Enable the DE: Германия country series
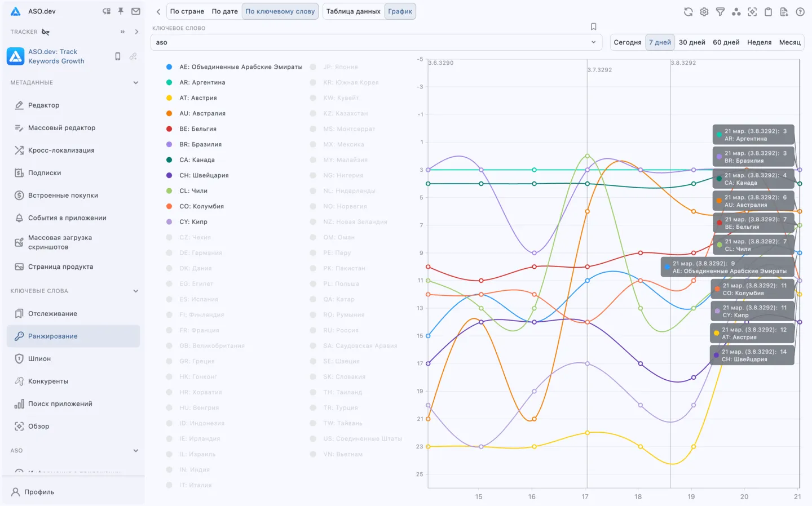Viewport: 812px width, 506px height. 200,253
